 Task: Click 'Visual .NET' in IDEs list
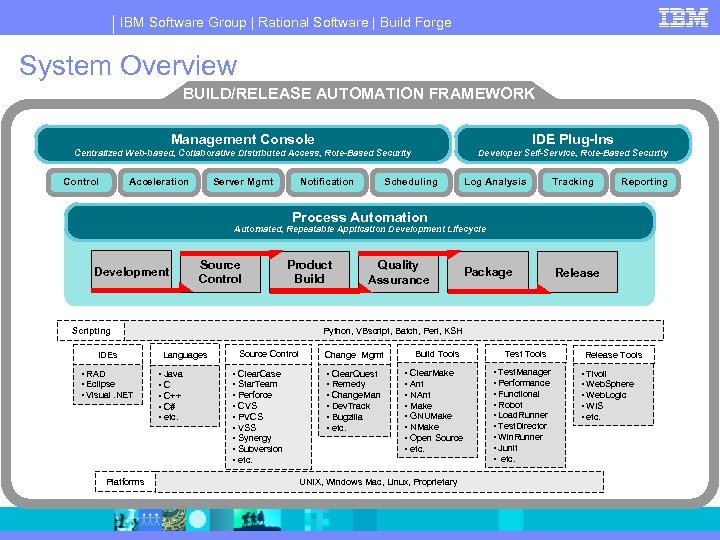tap(109, 395)
